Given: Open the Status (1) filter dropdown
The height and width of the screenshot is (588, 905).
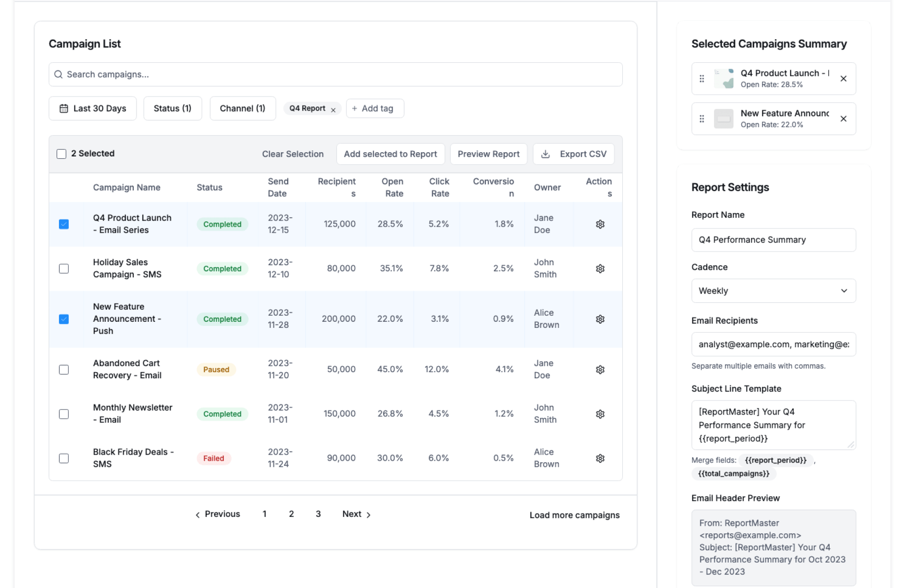Looking at the screenshot, I should pos(173,108).
